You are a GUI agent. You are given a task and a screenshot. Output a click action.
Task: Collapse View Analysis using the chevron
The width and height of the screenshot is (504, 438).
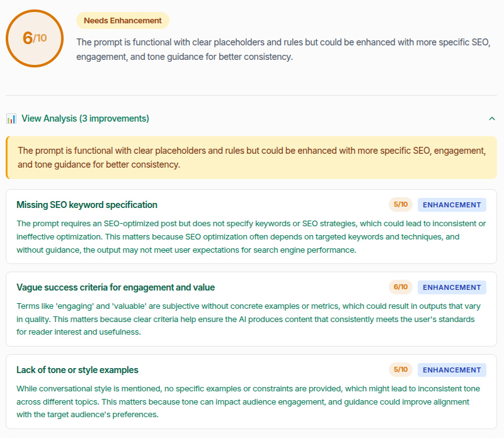click(492, 118)
